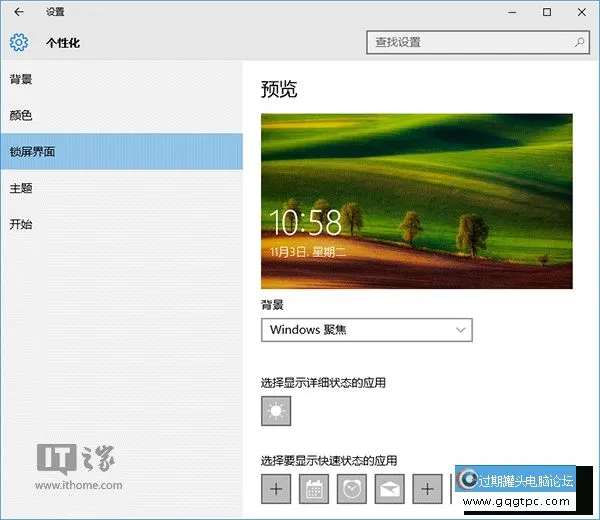Image resolution: width=600 pixels, height=520 pixels.
Task: Click the weather detailed status app icon
Action: click(275, 411)
